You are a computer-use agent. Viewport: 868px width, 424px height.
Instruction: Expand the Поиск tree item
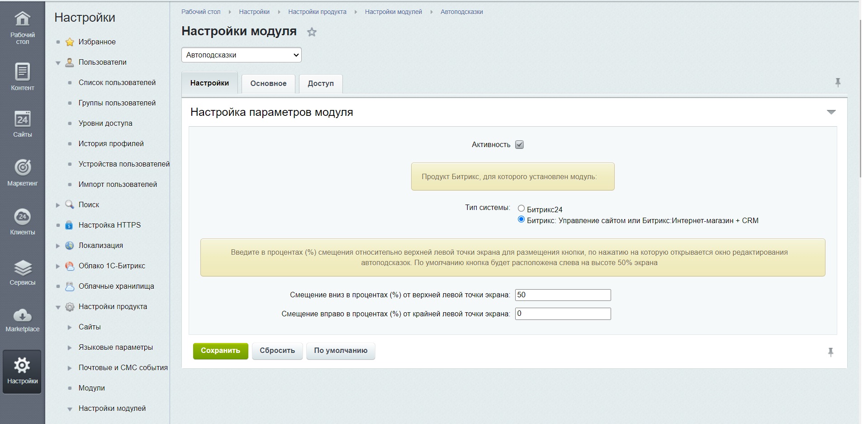pos(58,205)
